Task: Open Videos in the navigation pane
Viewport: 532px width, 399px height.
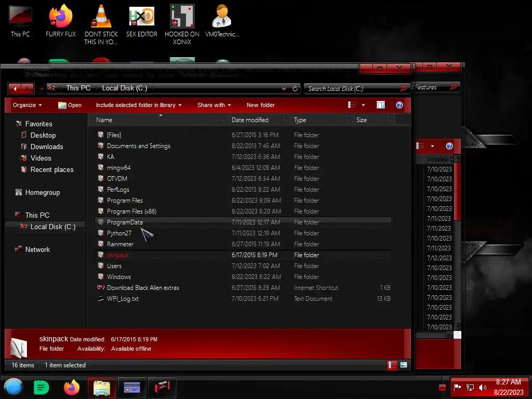Action: pyautogui.click(x=41, y=158)
